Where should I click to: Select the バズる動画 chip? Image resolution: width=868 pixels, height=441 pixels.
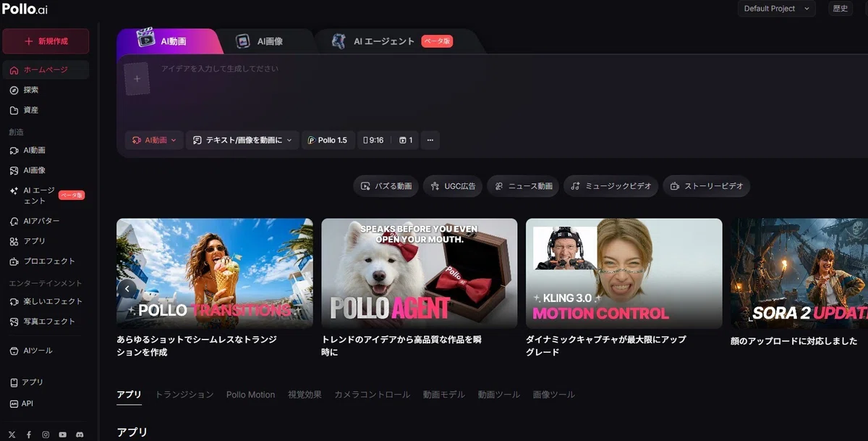(386, 186)
